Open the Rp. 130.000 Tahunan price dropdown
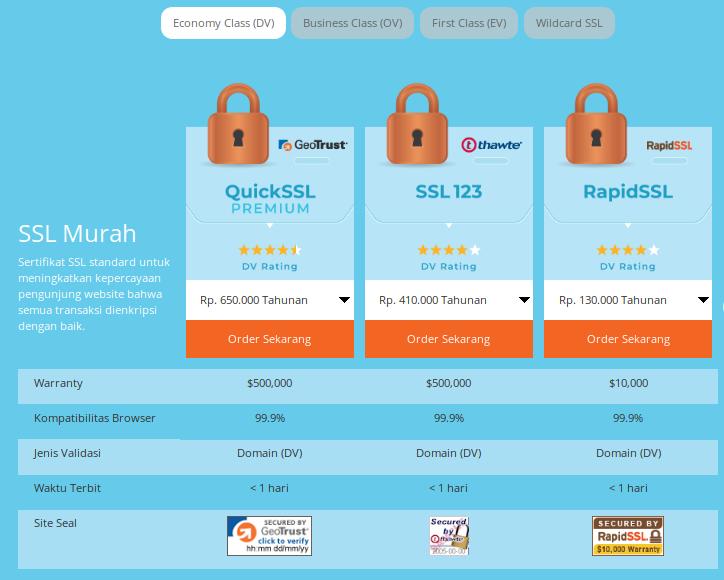Viewport: 724px width, 580px height. (x=627, y=300)
